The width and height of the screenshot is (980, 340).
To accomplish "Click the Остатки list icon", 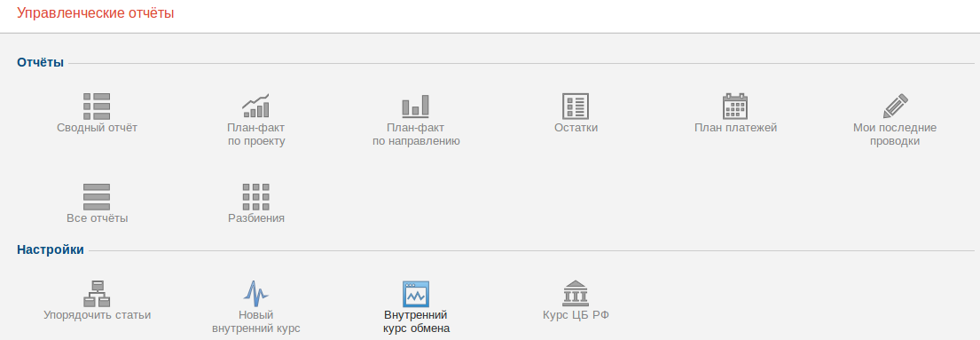I will point(576,106).
